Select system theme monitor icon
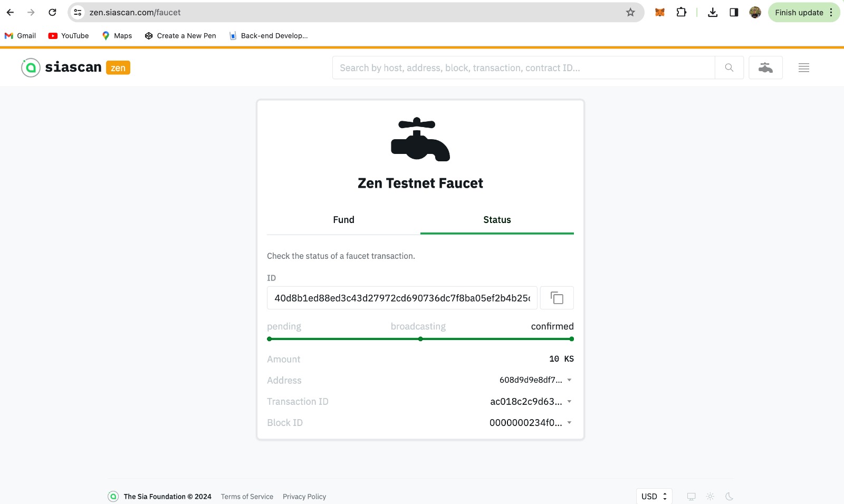844x504 pixels. (691, 497)
